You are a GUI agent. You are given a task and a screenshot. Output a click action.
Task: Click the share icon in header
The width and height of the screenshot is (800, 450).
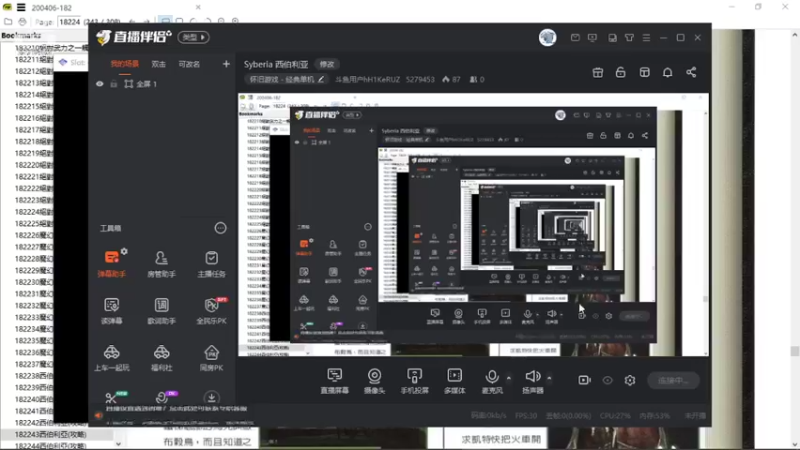pyautogui.click(x=691, y=72)
